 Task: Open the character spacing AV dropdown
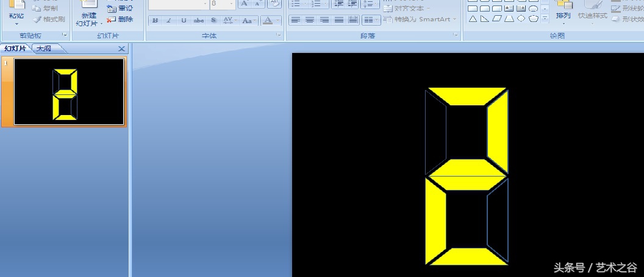tap(229, 21)
